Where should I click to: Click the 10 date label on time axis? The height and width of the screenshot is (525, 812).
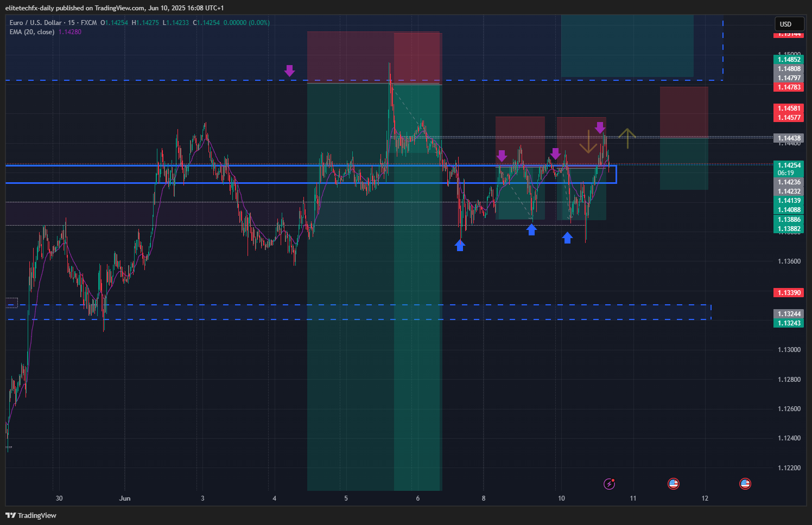click(561, 498)
